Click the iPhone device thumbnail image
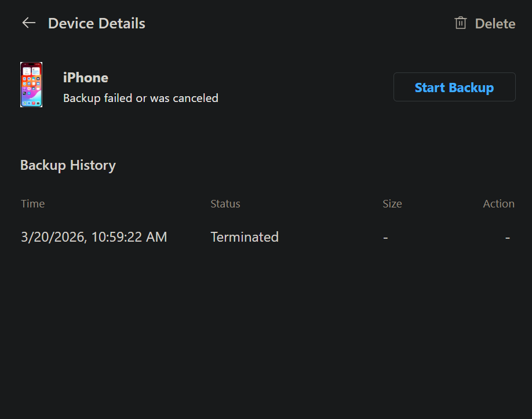This screenshot has height=419, width=532. 31,85
